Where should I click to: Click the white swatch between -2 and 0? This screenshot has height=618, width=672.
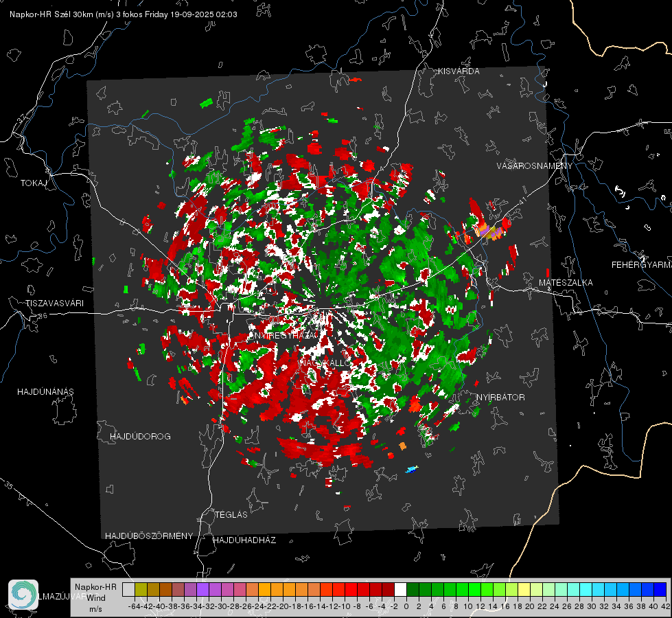click(400, 589)
